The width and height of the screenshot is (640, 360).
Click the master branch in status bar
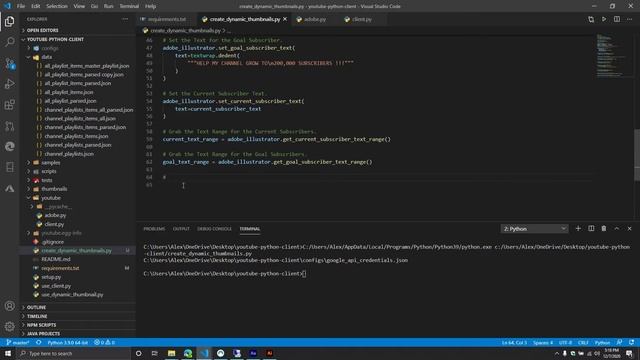click(x=18, y=342)
